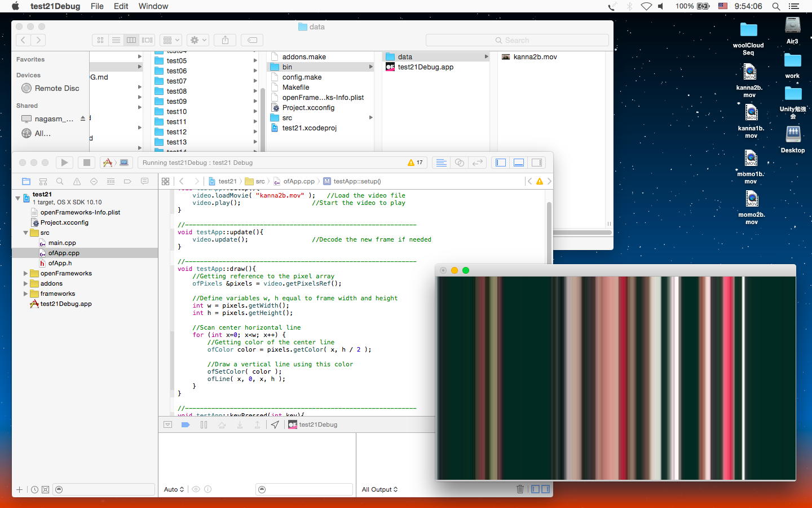Pause program execution in debug bar
Screen dimensions: 812x508
[204, 425]
